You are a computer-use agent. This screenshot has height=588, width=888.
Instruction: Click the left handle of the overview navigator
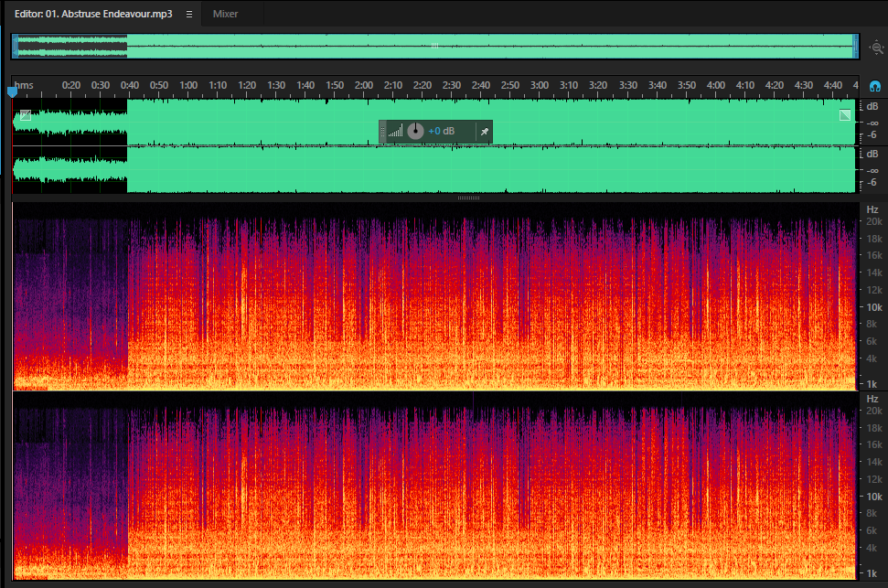(16, 47)
